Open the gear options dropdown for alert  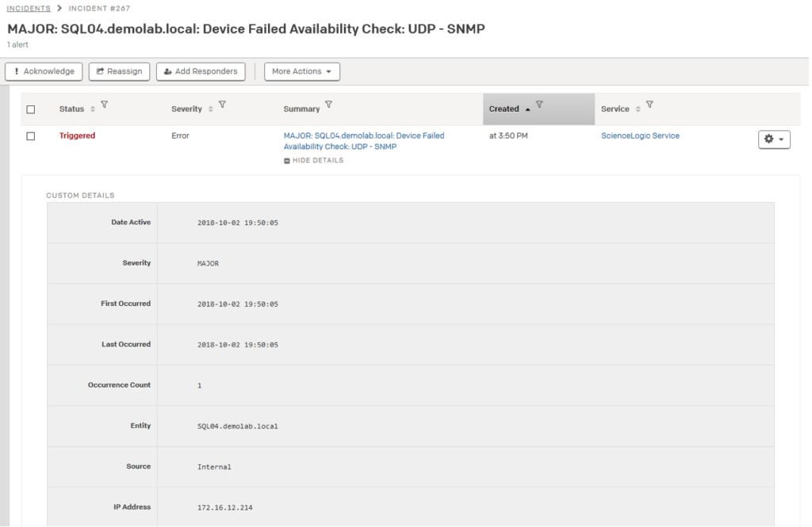pyautogui.click(x=773, y=139)
